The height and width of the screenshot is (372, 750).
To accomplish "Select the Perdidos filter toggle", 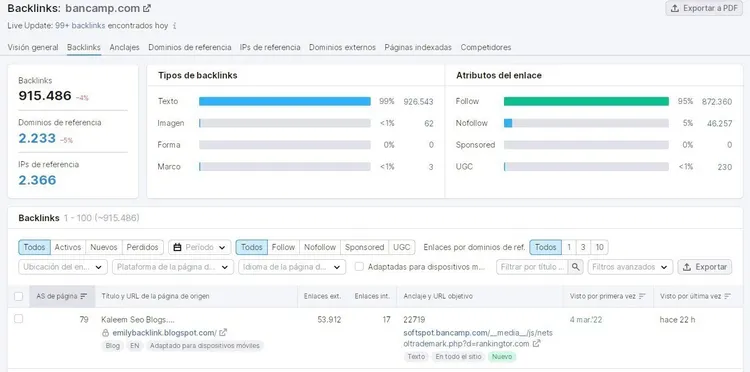I will [x=143, y=247].
